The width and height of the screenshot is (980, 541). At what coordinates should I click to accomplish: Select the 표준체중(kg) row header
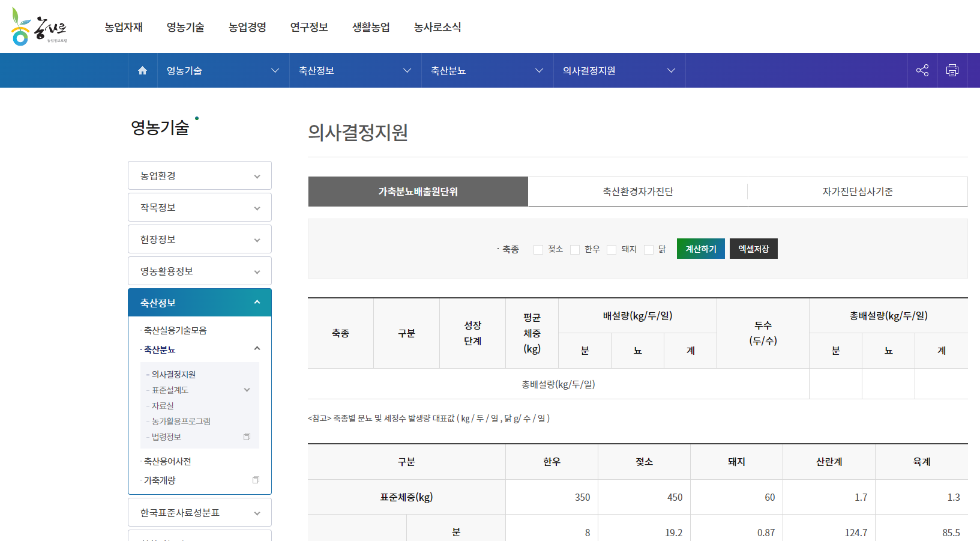(x=406, y=497)
